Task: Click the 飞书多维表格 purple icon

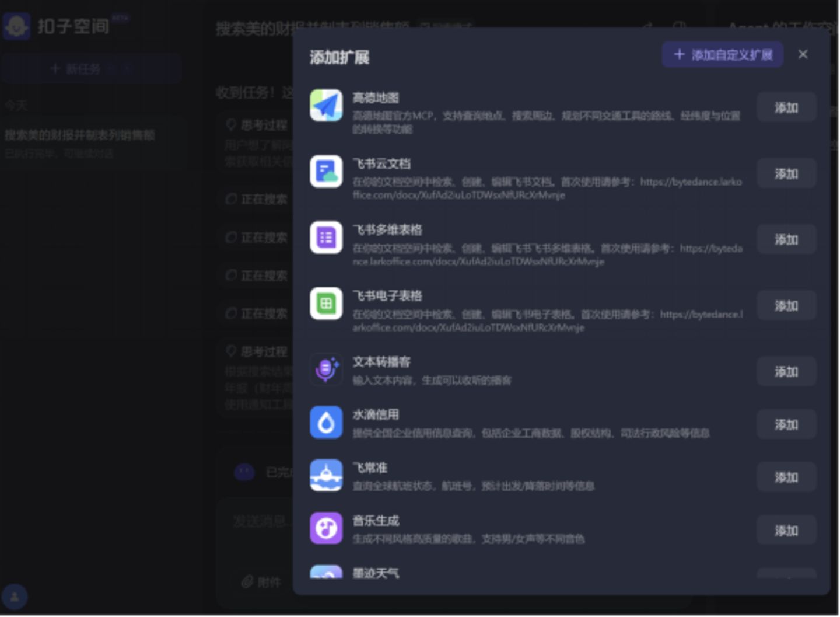Action: (326, 238)
